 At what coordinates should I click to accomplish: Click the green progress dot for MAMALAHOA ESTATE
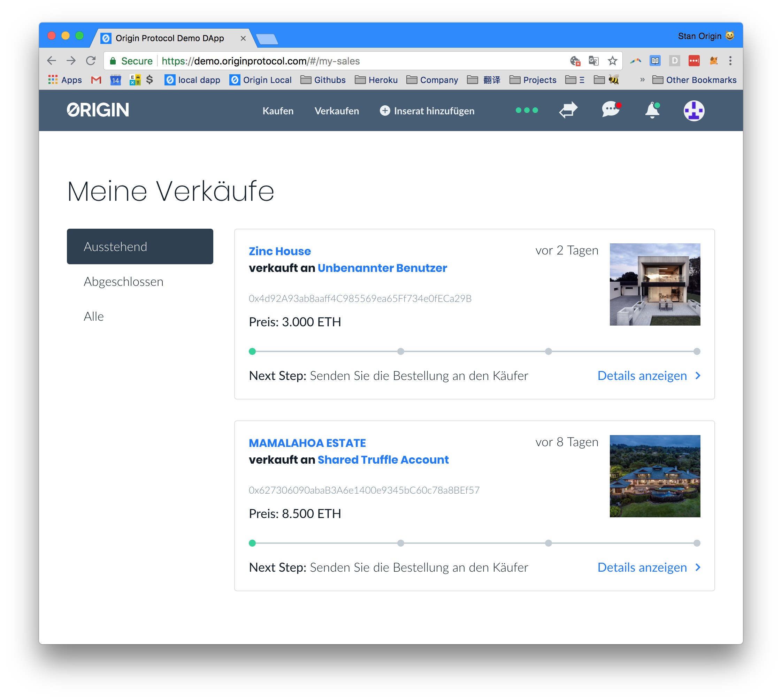click(252, 543)
